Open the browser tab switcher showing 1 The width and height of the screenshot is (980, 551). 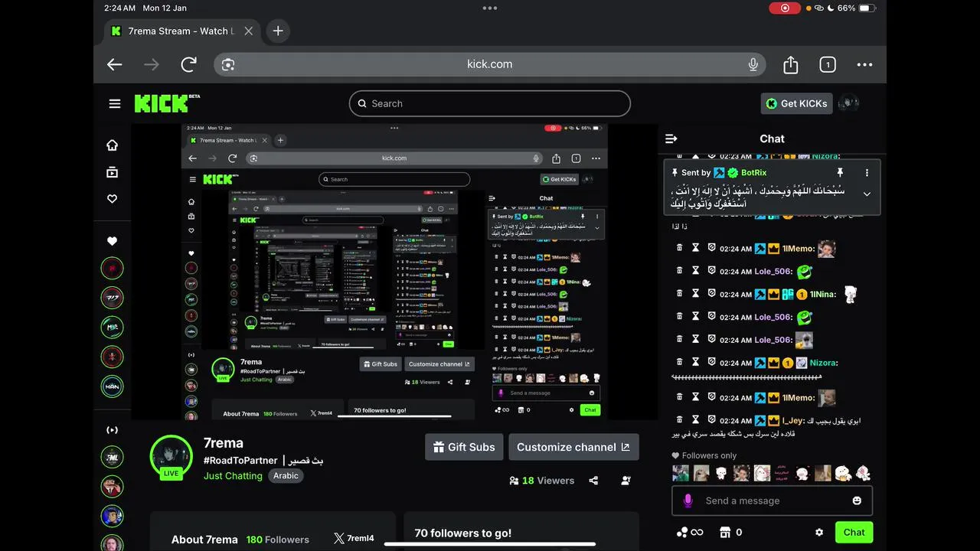[x=828, y=65]
